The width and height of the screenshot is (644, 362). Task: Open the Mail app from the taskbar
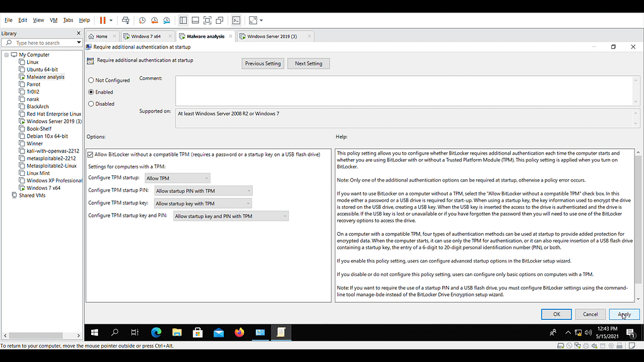(x=218, y=332)
